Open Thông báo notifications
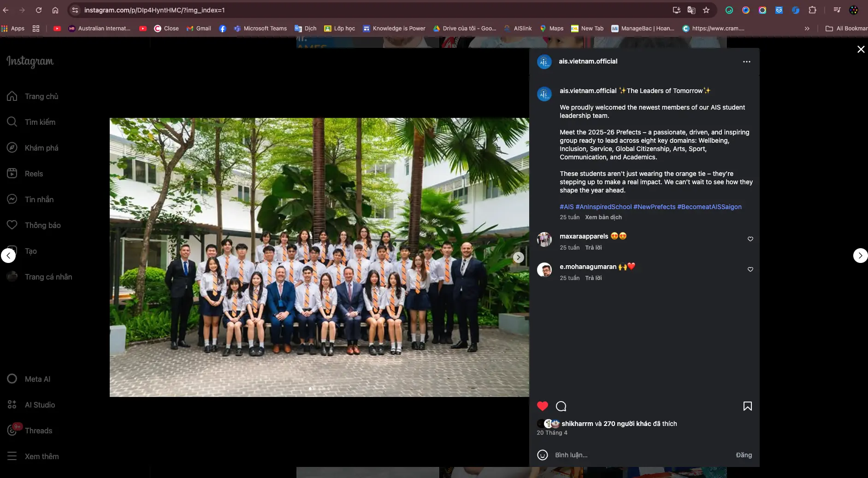 click(42, 225)
